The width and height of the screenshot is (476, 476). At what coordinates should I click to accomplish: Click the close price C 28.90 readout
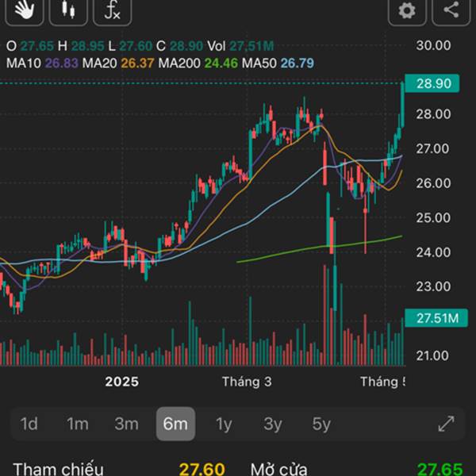pos(179,46)
